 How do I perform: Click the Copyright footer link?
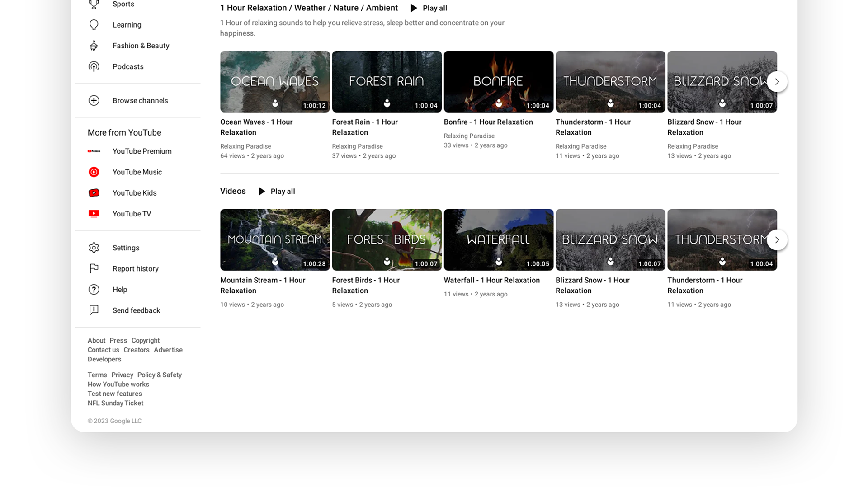pos(145,341)
